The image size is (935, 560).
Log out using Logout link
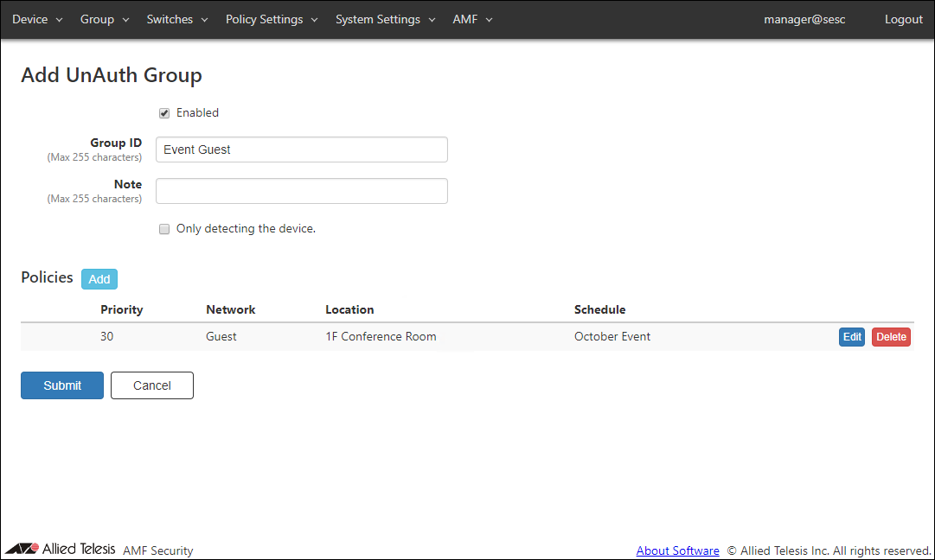tap(903, 19)
